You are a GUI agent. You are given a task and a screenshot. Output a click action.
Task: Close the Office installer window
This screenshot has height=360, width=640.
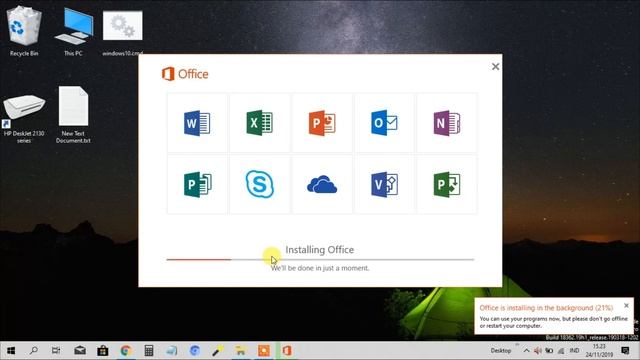(x=495, y=67)
